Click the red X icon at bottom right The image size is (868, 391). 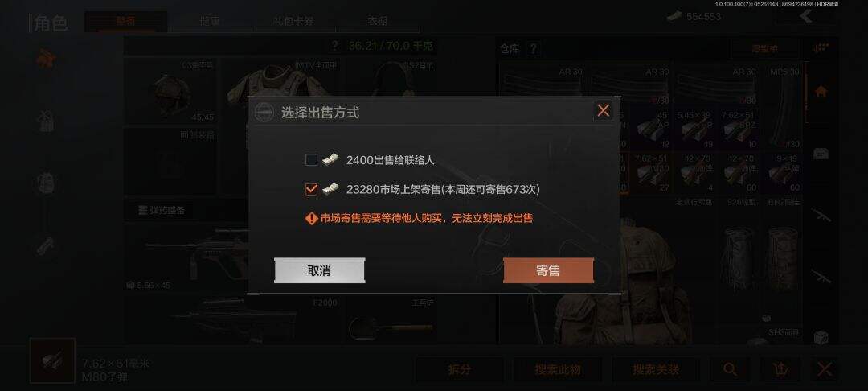coord(825,368)
